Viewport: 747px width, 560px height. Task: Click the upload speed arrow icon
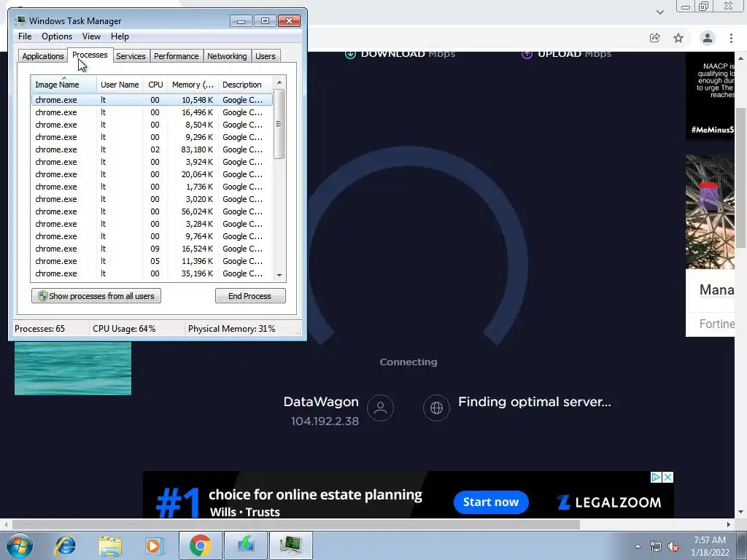527,54
